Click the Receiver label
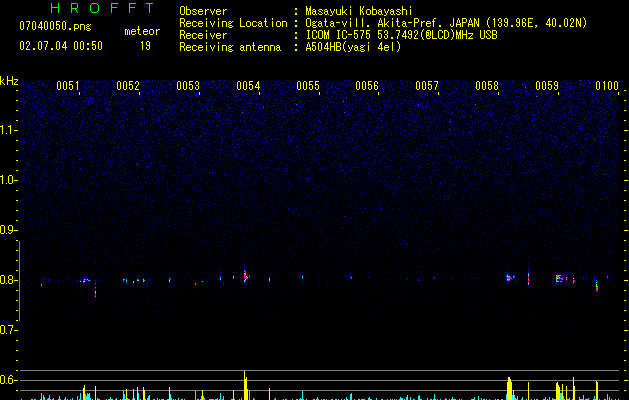This screenshot has width=629, height=400. click(203, 35)
